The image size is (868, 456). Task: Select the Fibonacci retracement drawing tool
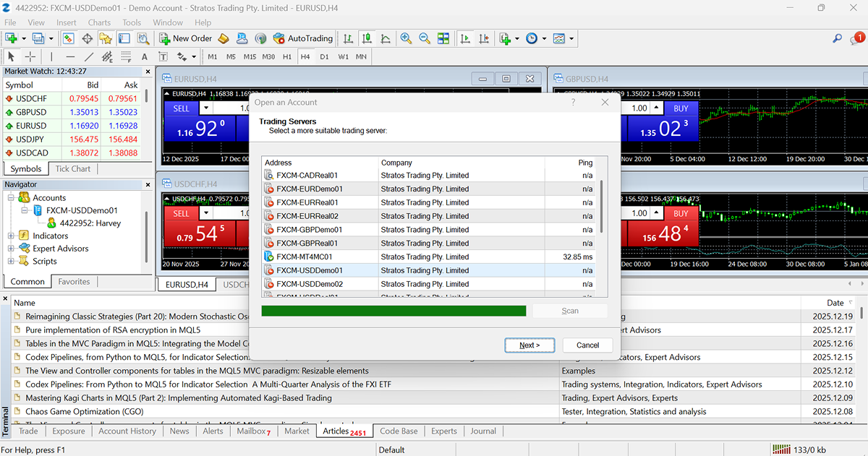[126, 56]
